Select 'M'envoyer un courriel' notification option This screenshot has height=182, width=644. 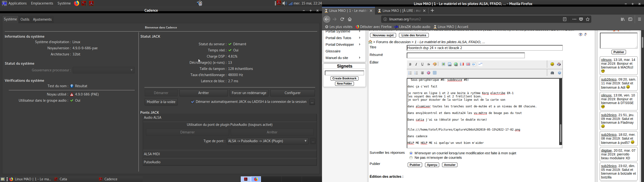[411, 153]
